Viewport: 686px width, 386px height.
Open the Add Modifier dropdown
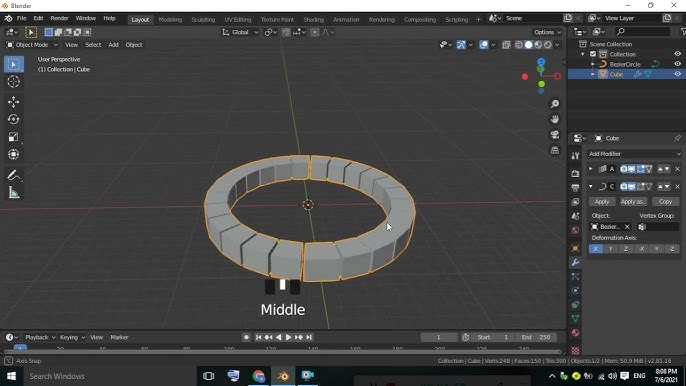coord(634,154)
